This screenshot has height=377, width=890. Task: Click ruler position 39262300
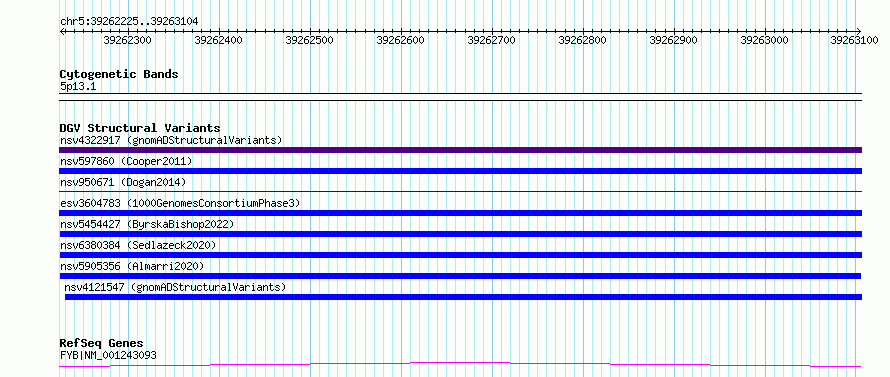click(128, 40)
